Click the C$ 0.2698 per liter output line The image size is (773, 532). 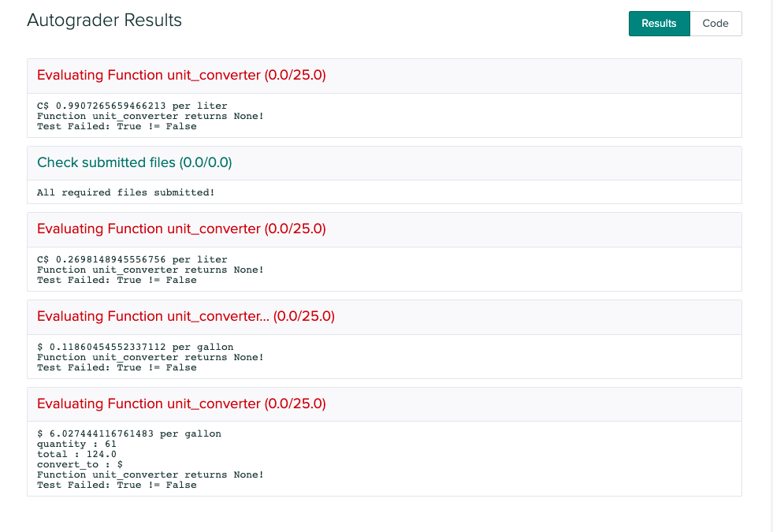(x=132, y=259)
